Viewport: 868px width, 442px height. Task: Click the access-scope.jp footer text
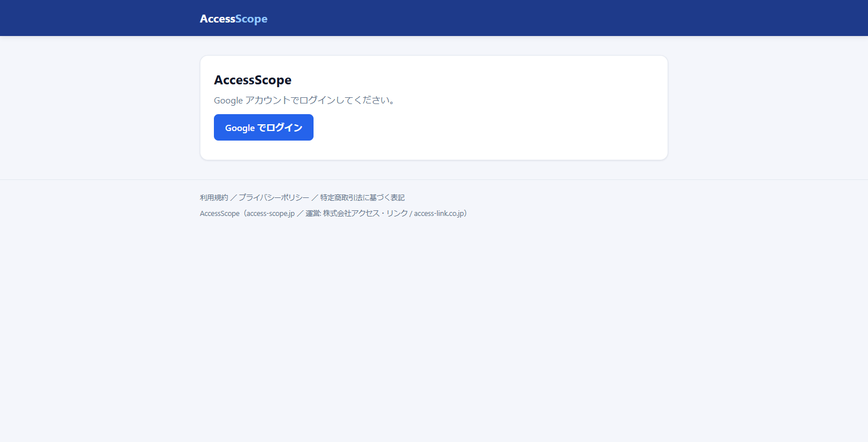coord(271,213)
